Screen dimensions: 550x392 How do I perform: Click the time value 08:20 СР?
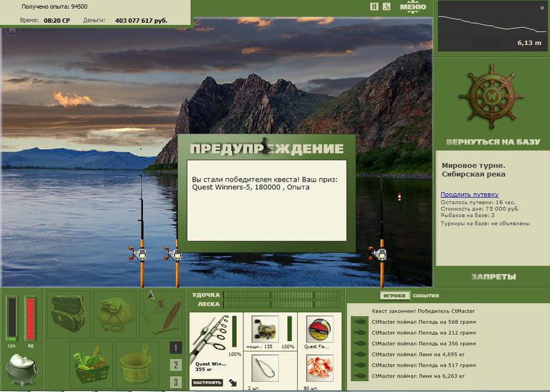click(x=57, y=21)
